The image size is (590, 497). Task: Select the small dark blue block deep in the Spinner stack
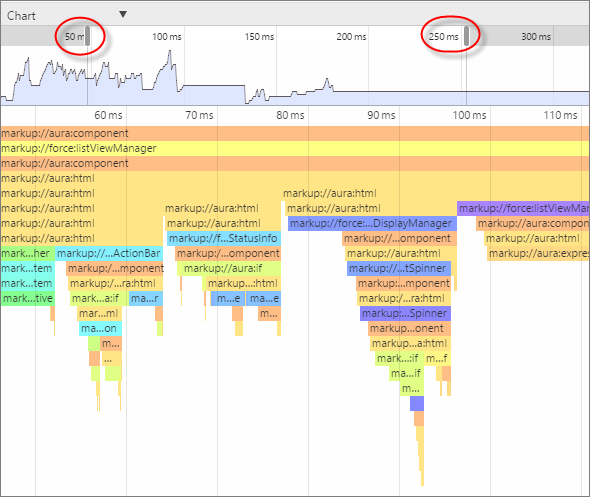click(x=417, y=404)
